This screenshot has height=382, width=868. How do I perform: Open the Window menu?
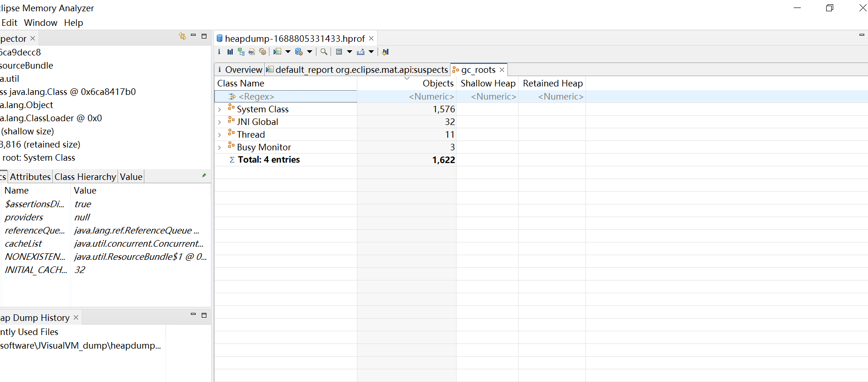[x=40, y=23]
